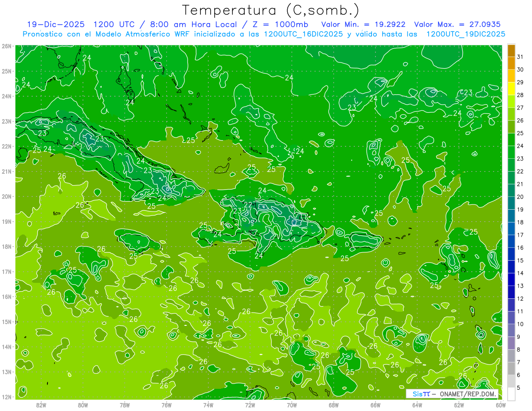Click the "Temperatura (C,somb.)" map title

pyautogui.click(x=271, y=10)
